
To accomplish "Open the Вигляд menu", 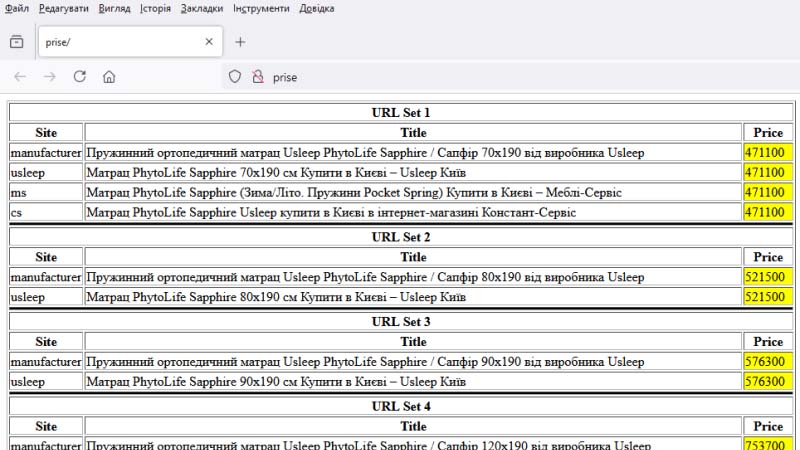I will 114,9.
